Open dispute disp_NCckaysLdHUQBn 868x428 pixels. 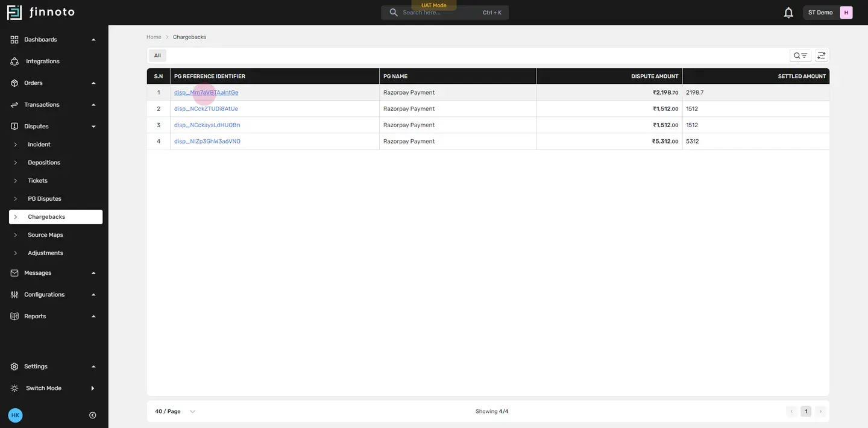pos(207,125)
